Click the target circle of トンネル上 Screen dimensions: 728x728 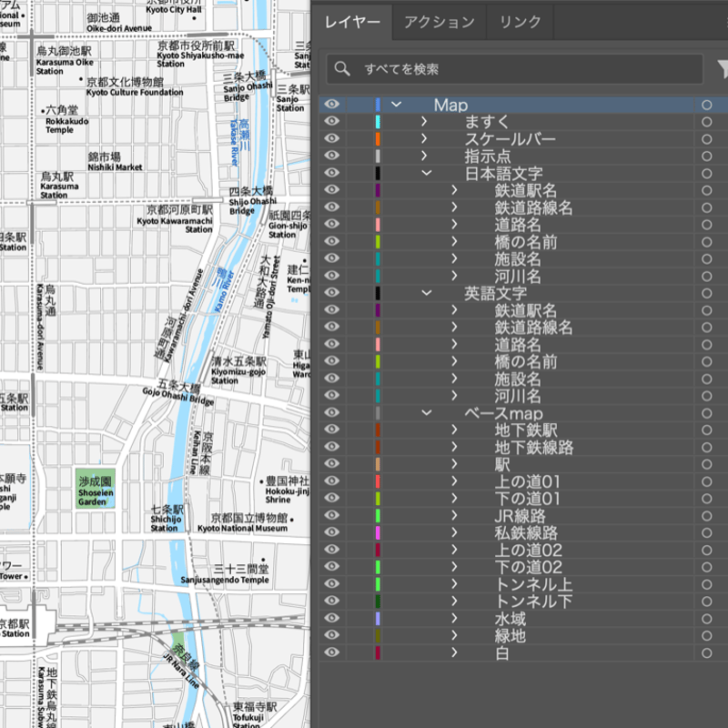tap(706, 584)
